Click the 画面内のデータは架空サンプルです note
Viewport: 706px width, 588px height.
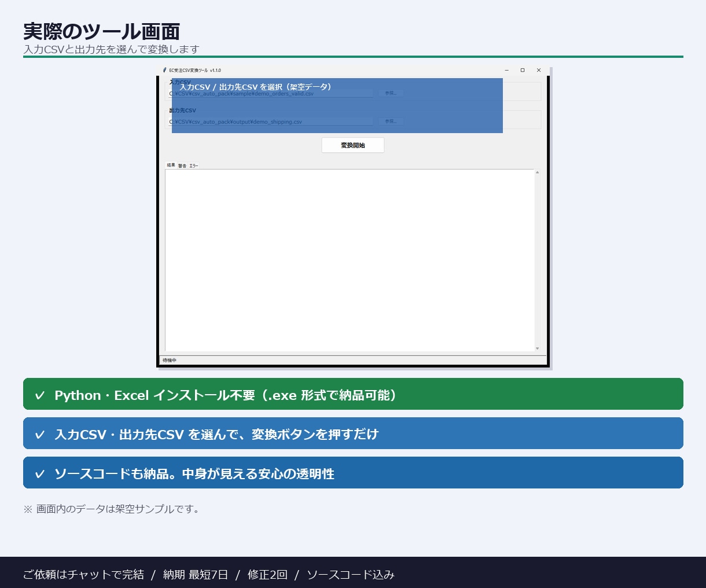coord(112,509)
